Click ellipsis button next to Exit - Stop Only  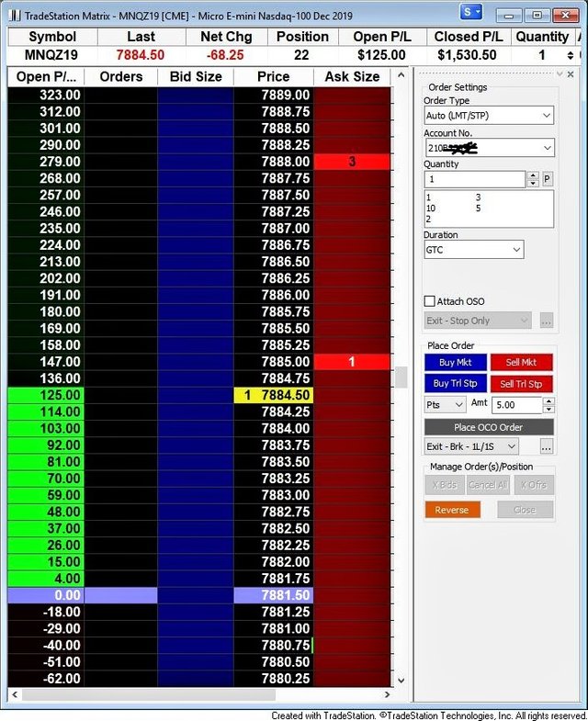546,321
